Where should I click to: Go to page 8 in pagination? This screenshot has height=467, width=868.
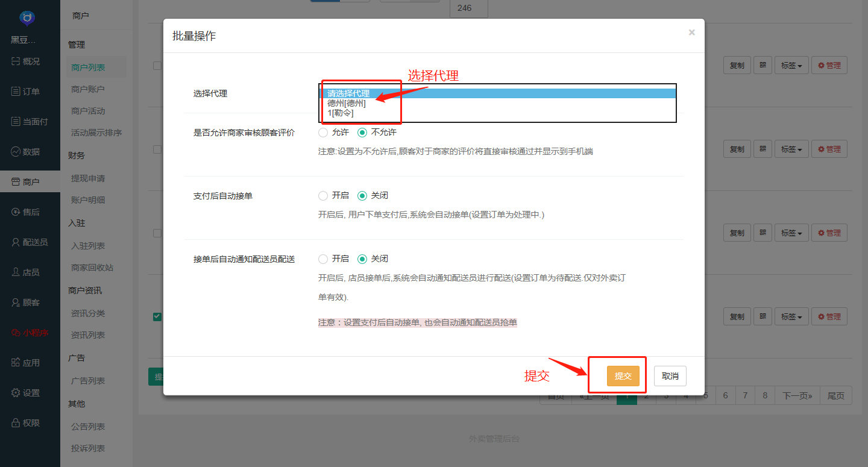[766, 396]
